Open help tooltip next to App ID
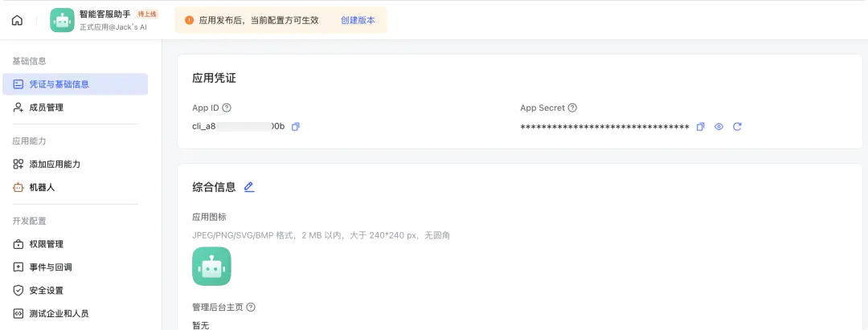This screenshot has width=868, height=330. (227, 108)
